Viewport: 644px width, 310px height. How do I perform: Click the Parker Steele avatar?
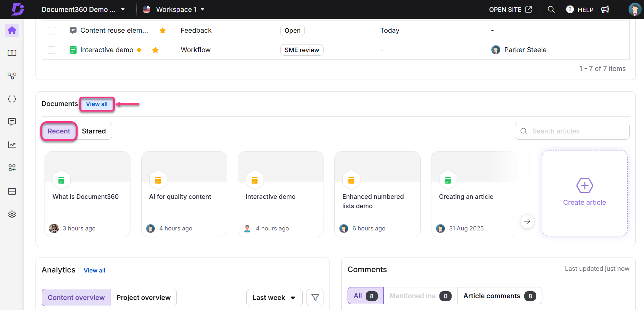(x=496, y=50)
